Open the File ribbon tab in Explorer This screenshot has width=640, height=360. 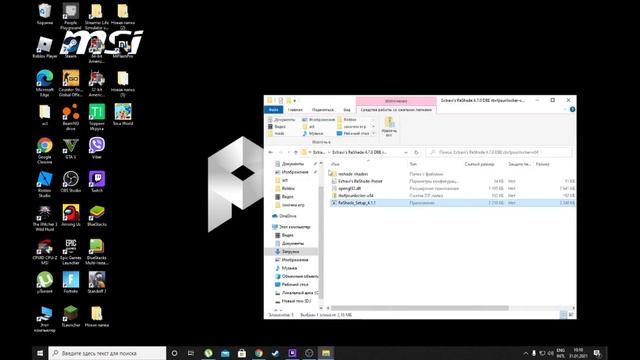point(273,110)
